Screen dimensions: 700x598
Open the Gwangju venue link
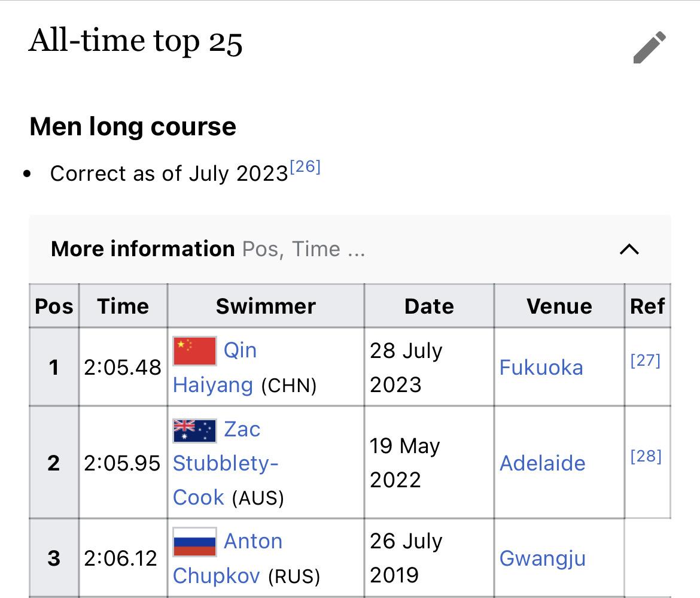pos(543,558)
